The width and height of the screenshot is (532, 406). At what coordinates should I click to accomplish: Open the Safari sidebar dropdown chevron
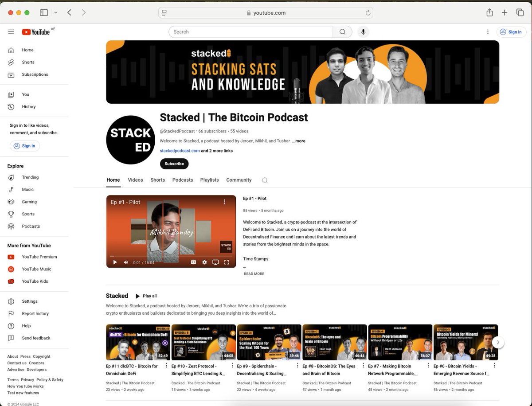(x=55, y=13)
